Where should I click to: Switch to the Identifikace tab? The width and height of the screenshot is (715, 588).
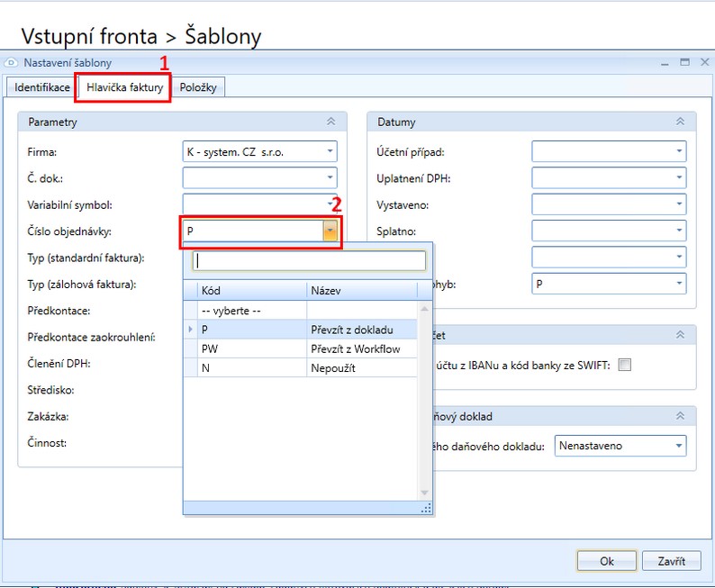coord(41,87)
